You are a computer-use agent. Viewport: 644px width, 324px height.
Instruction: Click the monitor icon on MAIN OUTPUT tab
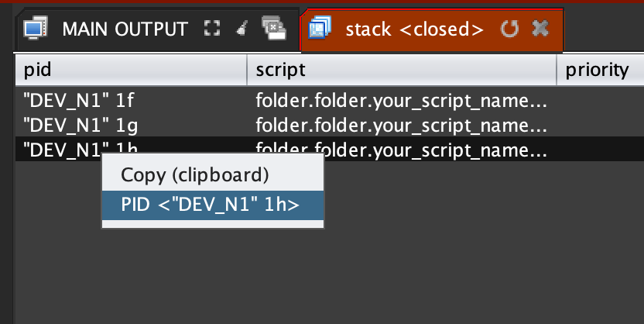tap(32, 29)
